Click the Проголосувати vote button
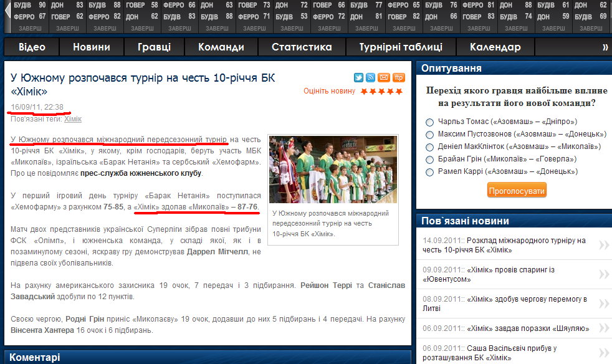The height and width of the screenshot is (364, 612). point(517,191)
